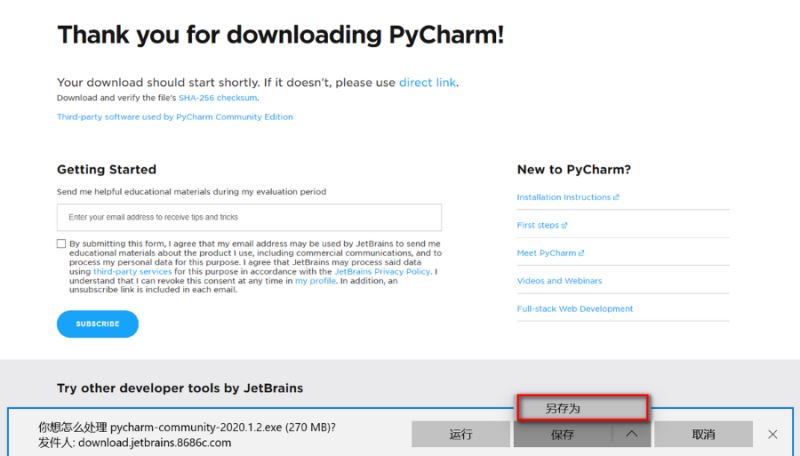Open Installation Instructions external link
This screenshot has height=456, width=800.
coord(568,197)
